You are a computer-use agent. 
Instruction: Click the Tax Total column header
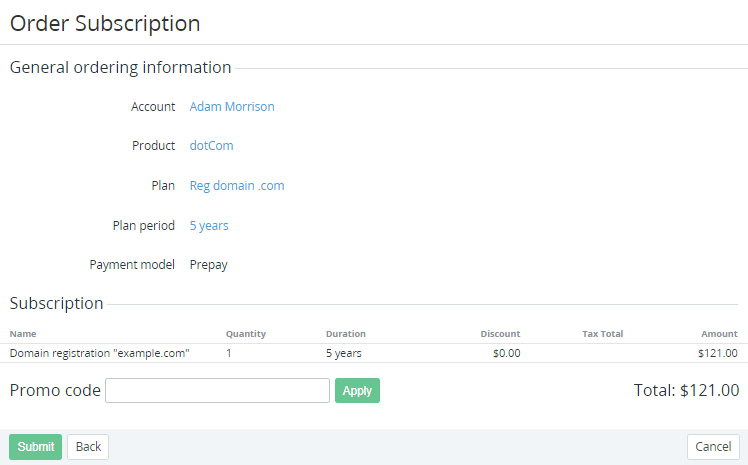(602, 334)
